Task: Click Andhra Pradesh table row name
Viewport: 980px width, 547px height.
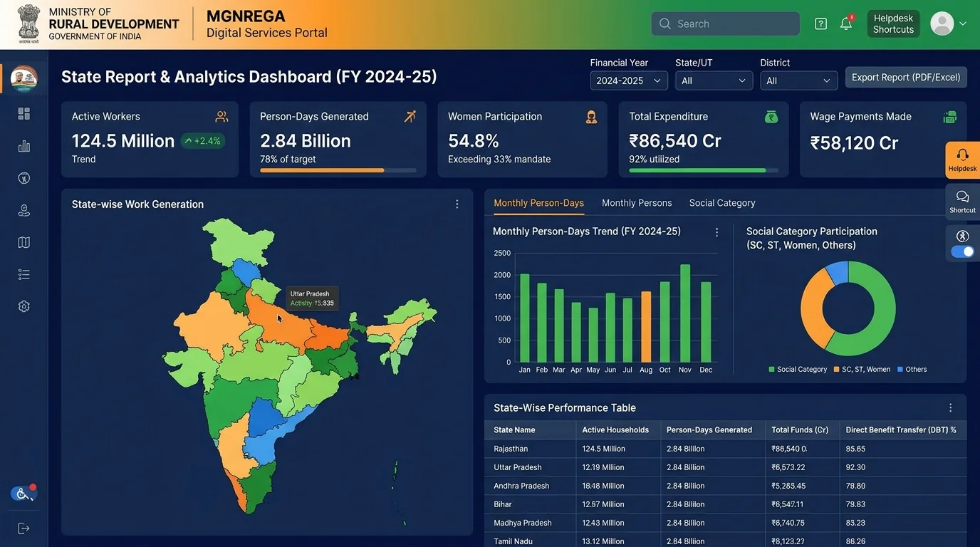Action: click(x=521, y=486)
